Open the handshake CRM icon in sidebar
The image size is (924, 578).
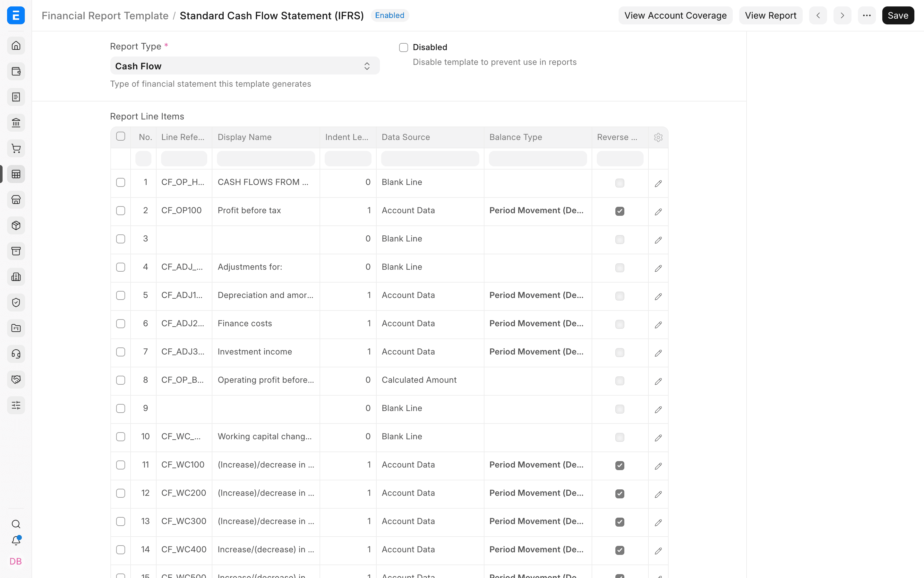coord(16,380)
